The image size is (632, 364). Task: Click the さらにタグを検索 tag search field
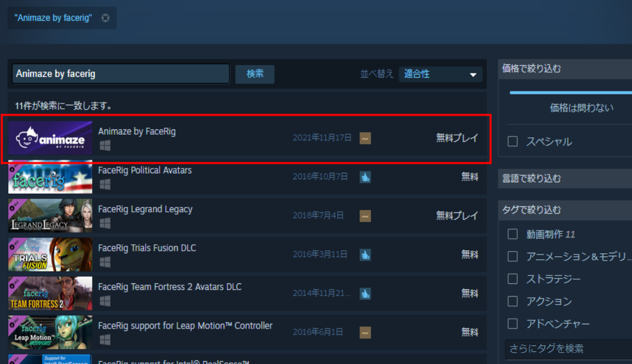(x=568, y=349)
